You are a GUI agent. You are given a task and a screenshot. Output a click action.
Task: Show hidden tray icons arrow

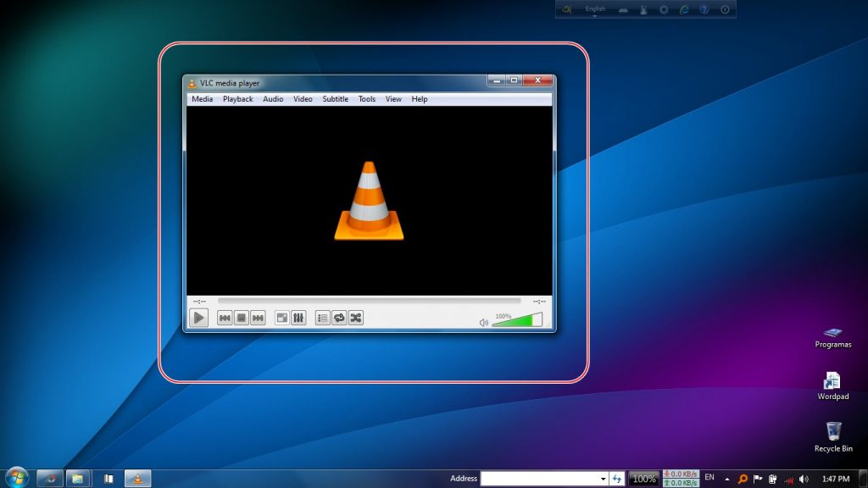[726, 480]
